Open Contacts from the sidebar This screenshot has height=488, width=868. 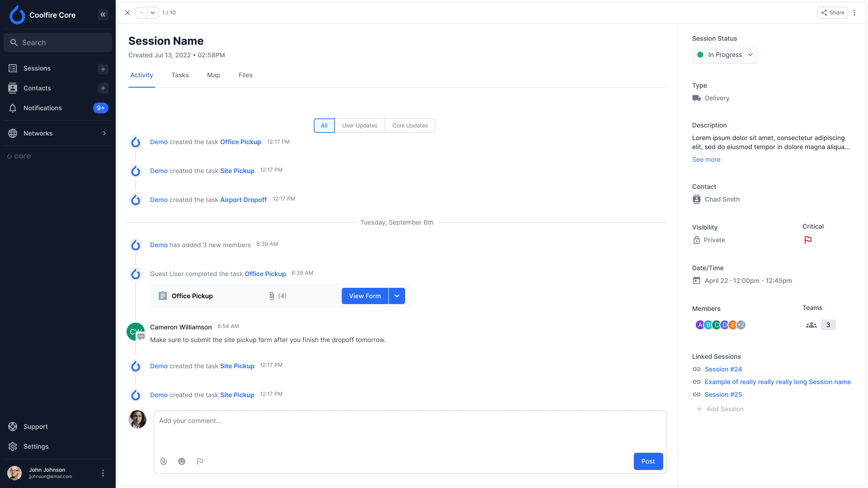pos(37,88)
